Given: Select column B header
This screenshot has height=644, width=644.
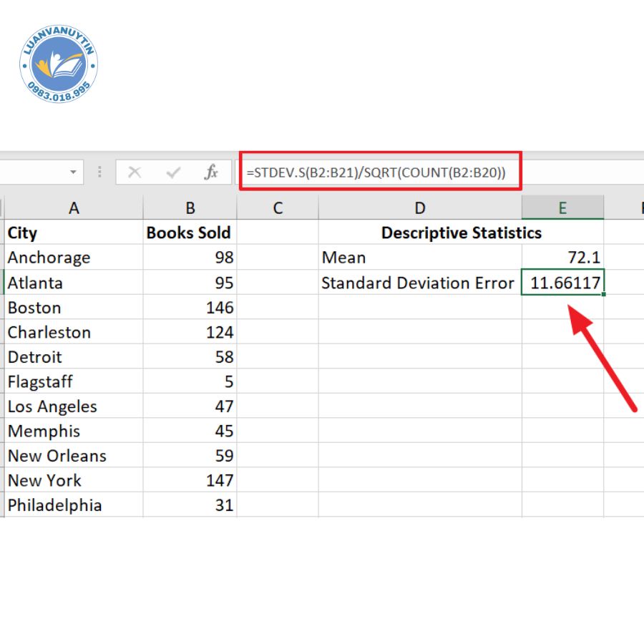Looking at the screenshot, I should [190, 208].
